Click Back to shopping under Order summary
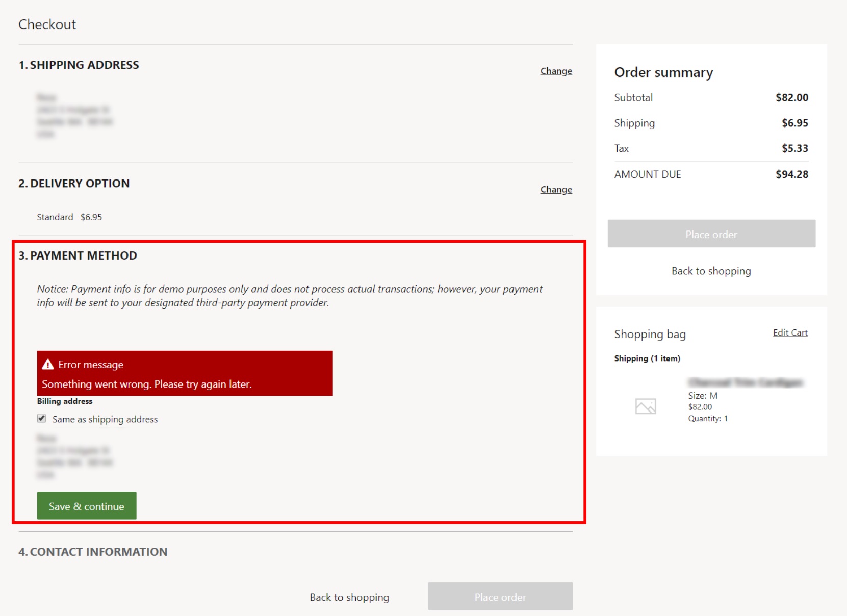 pyautogui.click(x=711, y=271)
